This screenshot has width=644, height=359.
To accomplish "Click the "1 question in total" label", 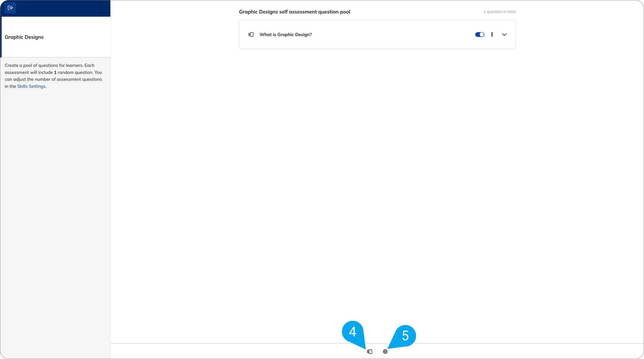I will click(500, 11).
